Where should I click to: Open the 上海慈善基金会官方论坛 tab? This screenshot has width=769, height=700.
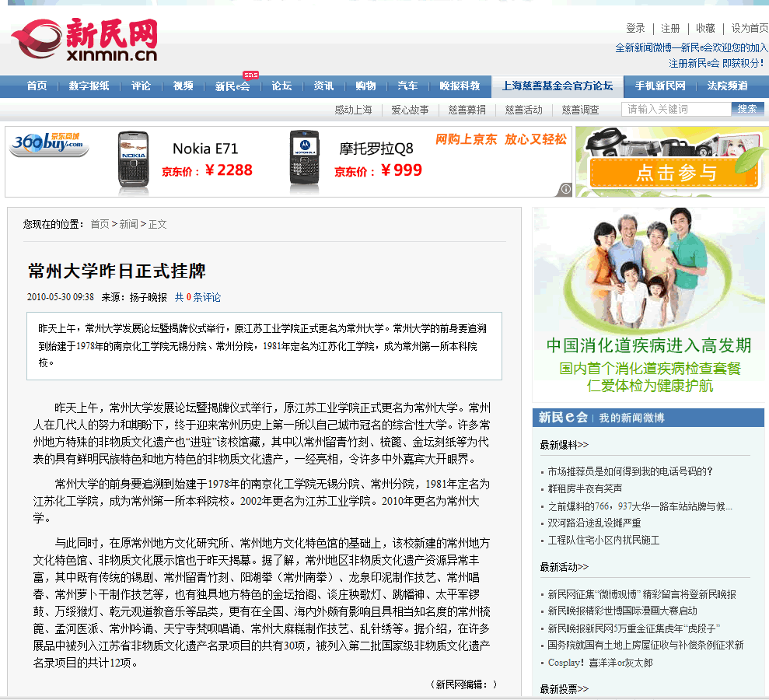click(558, 86)
